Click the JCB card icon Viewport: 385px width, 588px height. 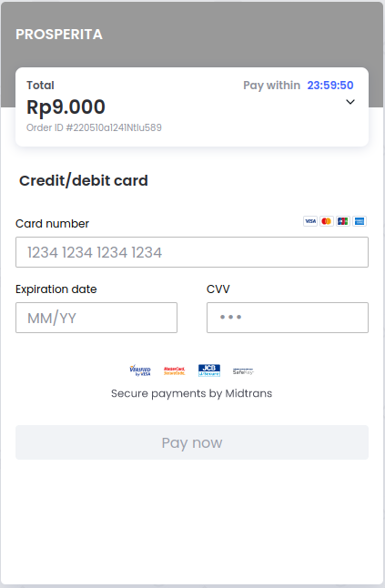tap(343, 221)
